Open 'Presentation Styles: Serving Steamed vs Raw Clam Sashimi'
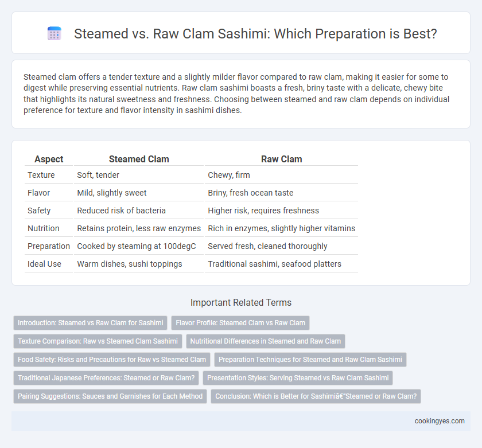482x448 pixels. (x=298, y=378)
